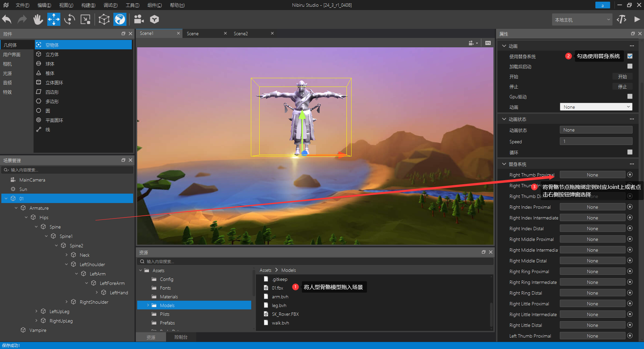Screen dimensions: 644x349
Task: Open the 工具 menu
Action: (132, 5)
